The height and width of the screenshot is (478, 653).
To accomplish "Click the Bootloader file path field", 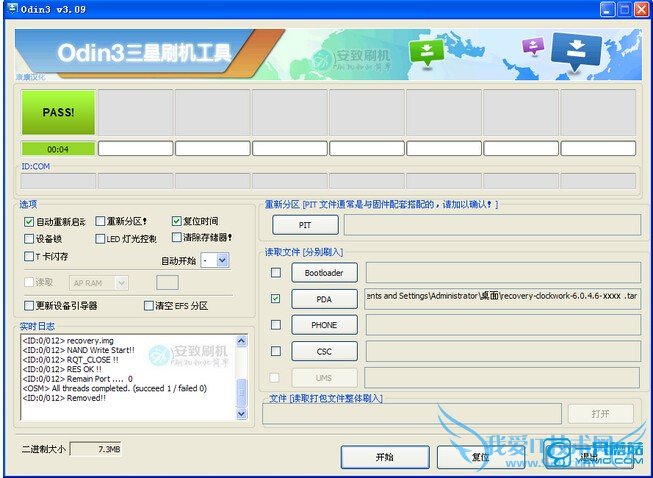I will tap(503, 273).
